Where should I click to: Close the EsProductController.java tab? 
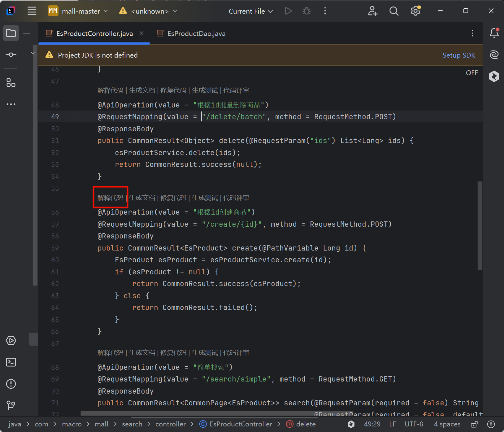click(141, 33)
